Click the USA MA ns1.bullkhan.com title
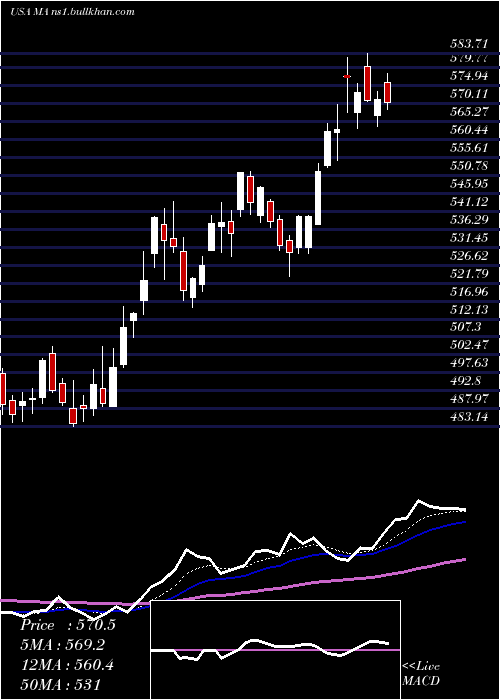This screenshot has height=700, width=500. 72,12
